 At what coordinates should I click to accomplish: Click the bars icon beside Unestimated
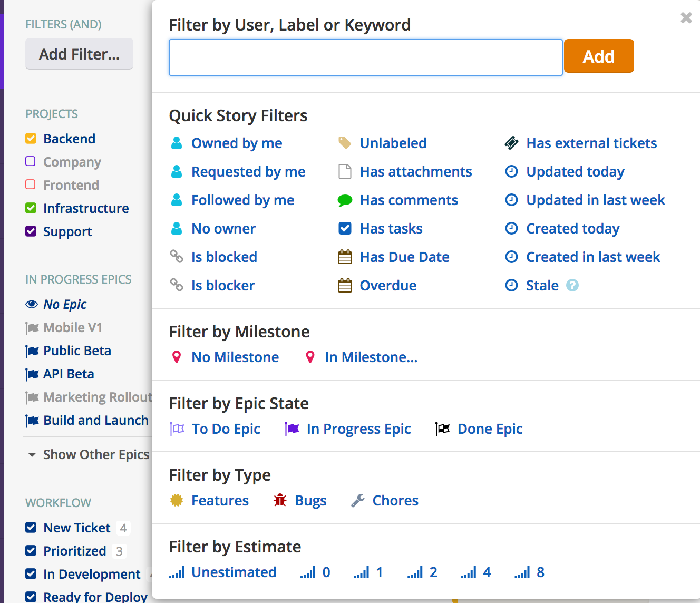point(177,572)
